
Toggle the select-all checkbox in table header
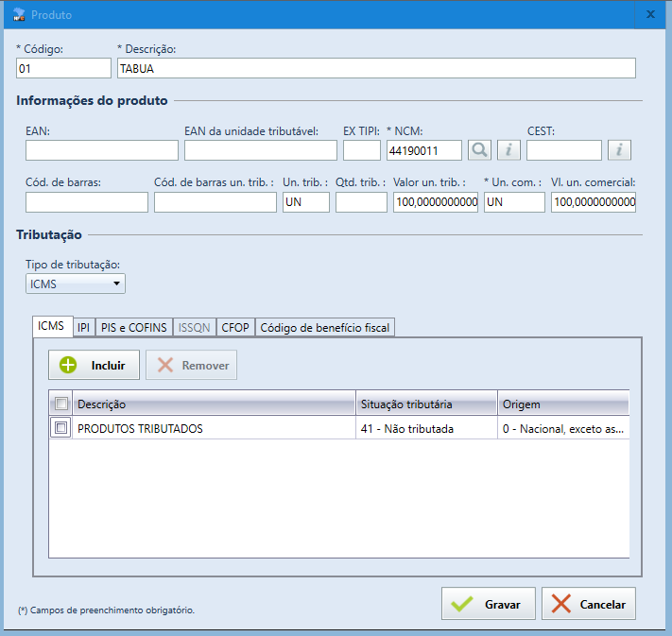tap(60, 404)
